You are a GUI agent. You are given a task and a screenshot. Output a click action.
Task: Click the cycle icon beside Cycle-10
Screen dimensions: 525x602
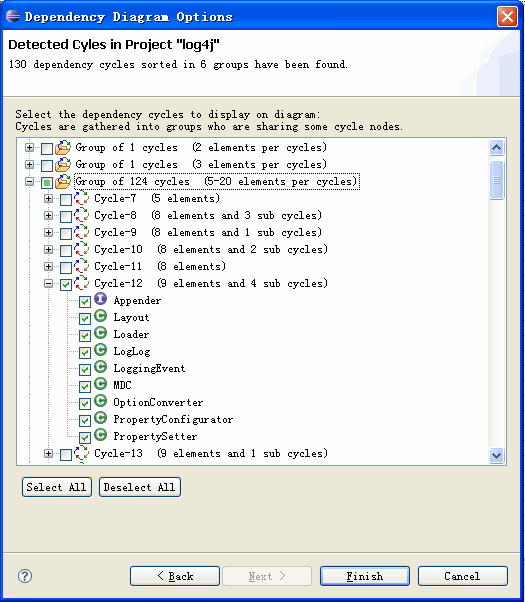click(x=81, y=250)
